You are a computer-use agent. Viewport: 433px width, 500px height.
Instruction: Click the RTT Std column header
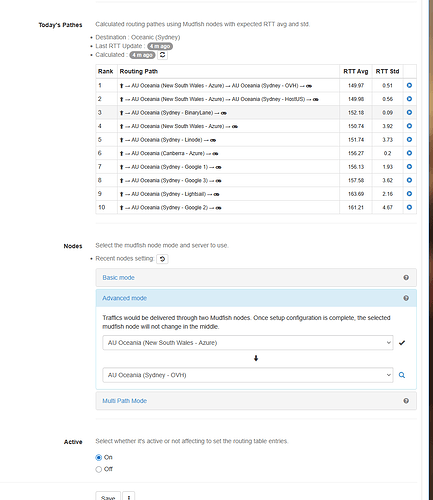click(387, 71)
